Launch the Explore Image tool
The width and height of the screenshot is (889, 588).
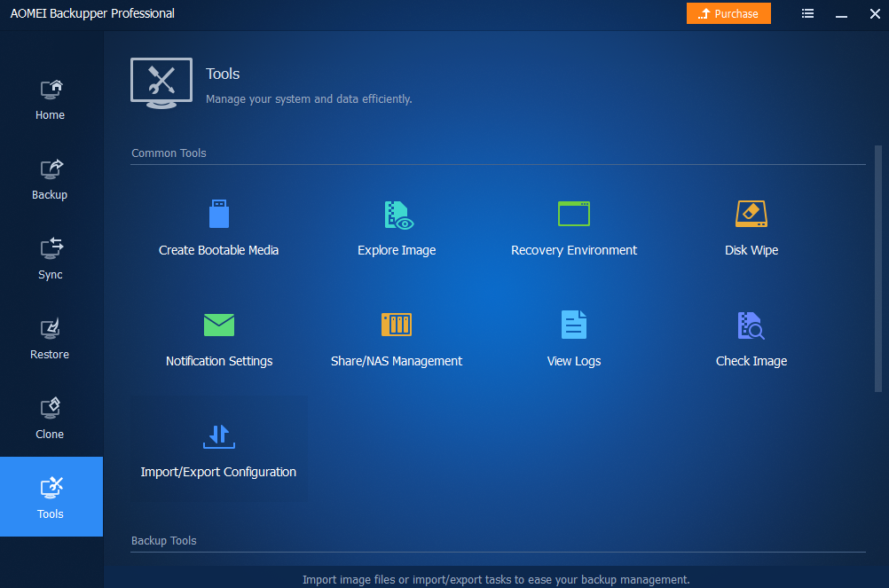(397, 228)
